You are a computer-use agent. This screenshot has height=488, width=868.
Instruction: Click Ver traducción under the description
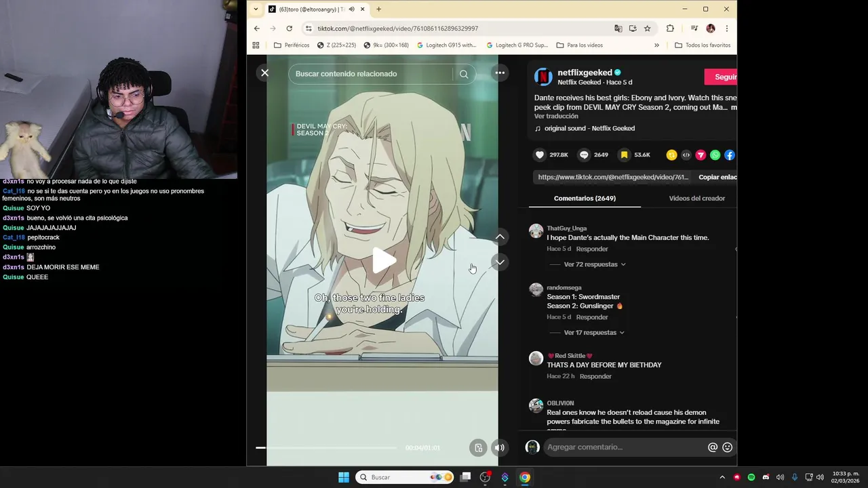(x=556, y=116)
